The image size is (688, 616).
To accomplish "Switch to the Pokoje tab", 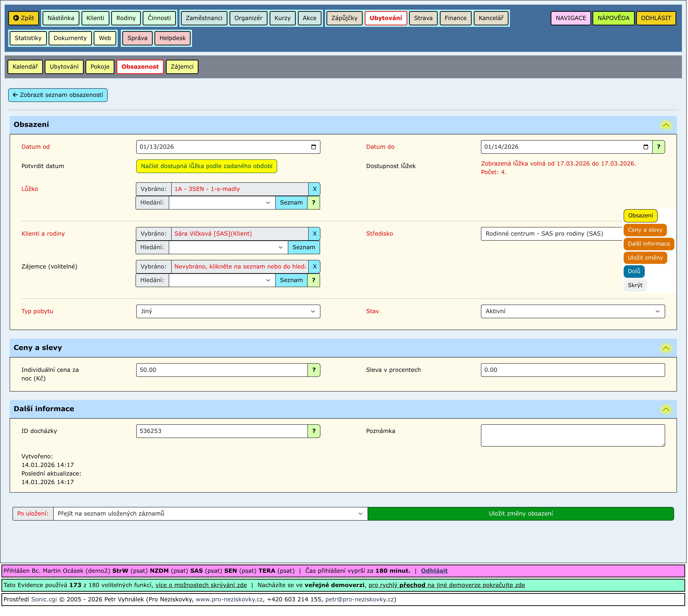I will click(x=100, y=67).
